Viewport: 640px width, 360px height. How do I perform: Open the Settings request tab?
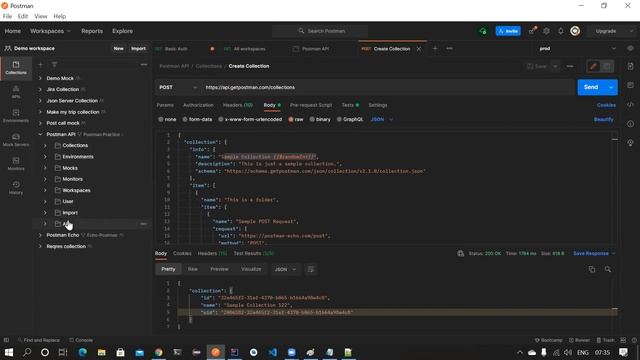[x=378, y=105]
